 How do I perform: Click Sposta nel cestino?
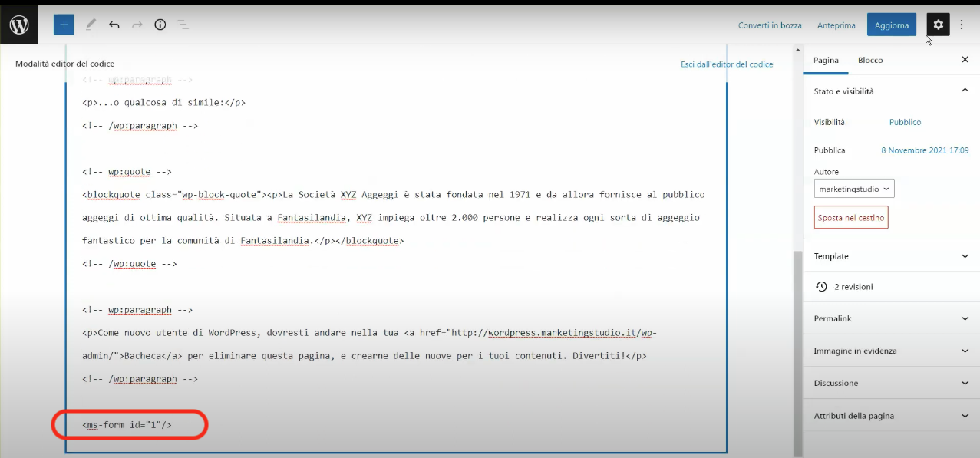[x=851, y=217]
